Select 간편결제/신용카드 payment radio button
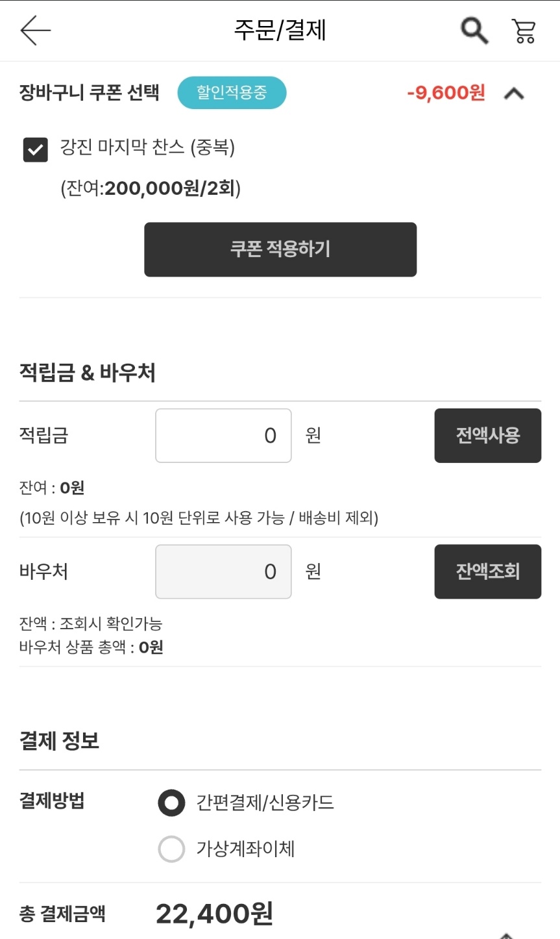Screen dimensions: 560x939 171,803
